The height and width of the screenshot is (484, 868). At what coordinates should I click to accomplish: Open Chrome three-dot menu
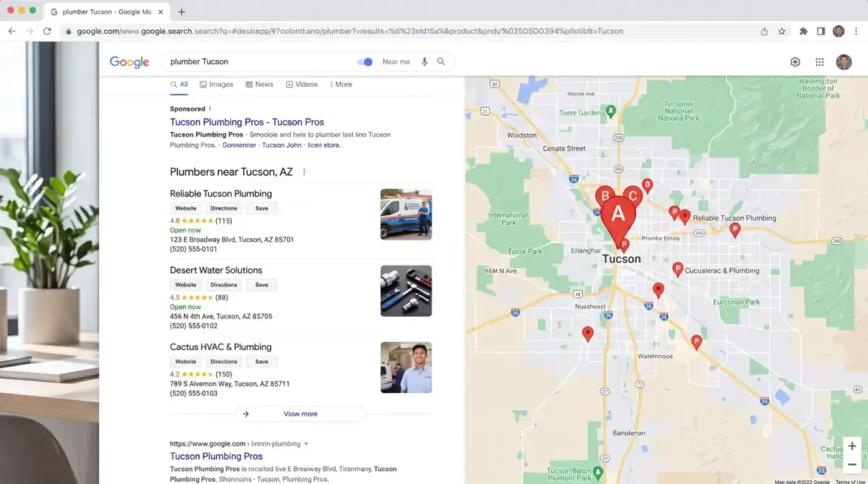856,31
